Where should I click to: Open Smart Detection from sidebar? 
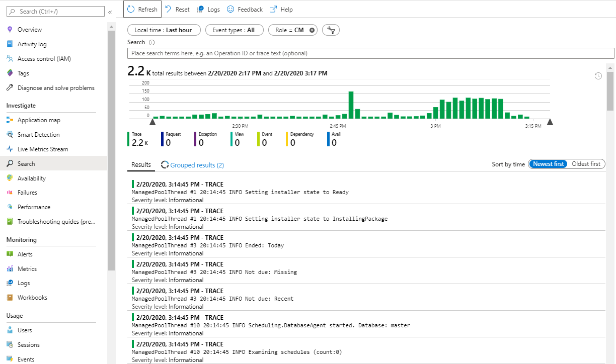point(40,134)
